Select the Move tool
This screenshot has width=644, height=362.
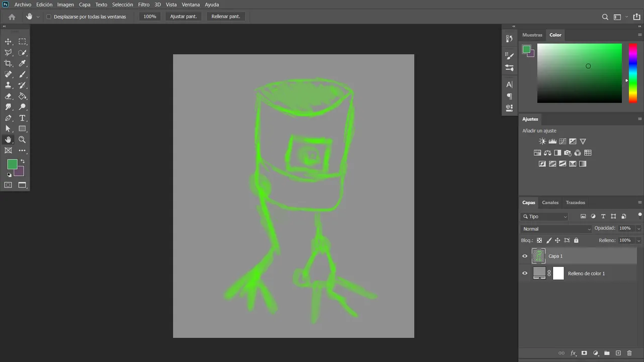pos(8,42)
